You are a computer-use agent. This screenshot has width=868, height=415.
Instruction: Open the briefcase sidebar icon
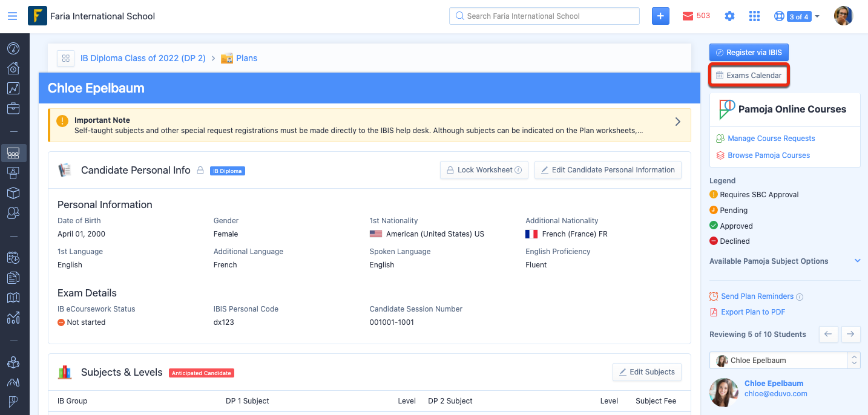pyautogui.click(x=13, y=108)
